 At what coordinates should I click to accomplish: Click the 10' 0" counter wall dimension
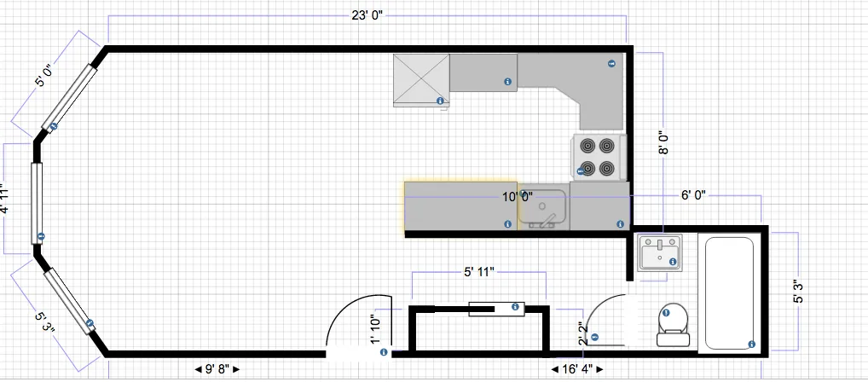point(518,196)
